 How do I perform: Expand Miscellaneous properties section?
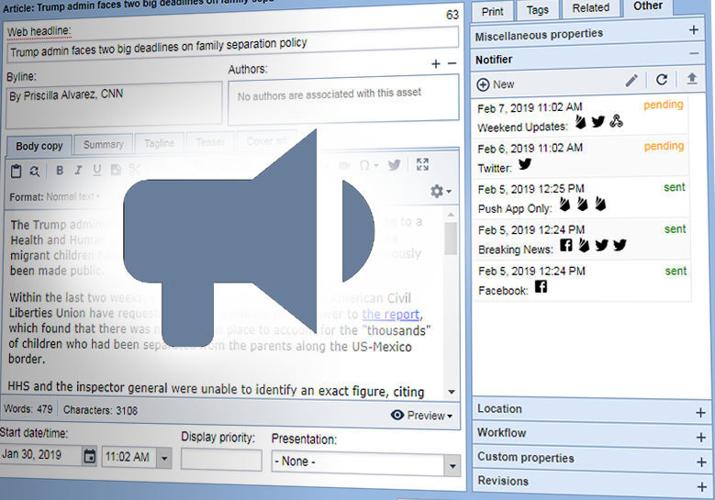pos(694,30)
